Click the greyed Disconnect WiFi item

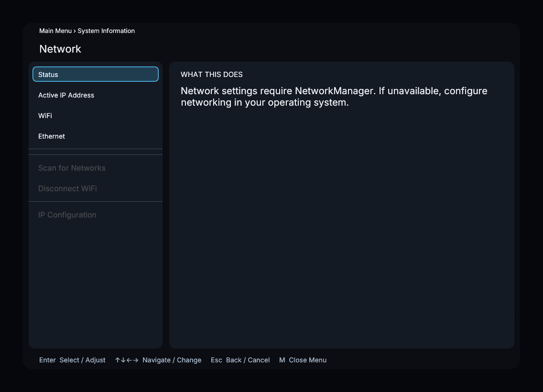[96, 188]
